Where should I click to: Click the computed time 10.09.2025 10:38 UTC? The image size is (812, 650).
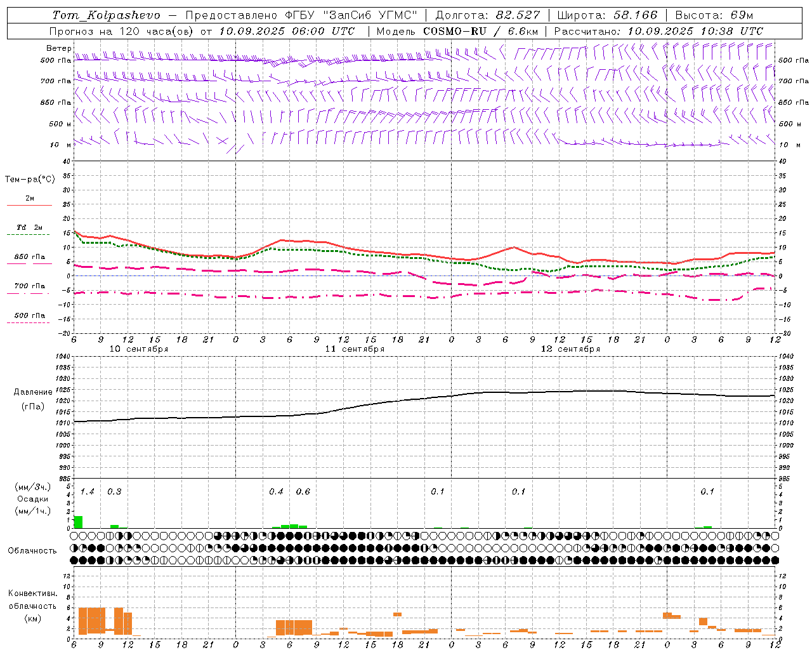pos(695,31)
